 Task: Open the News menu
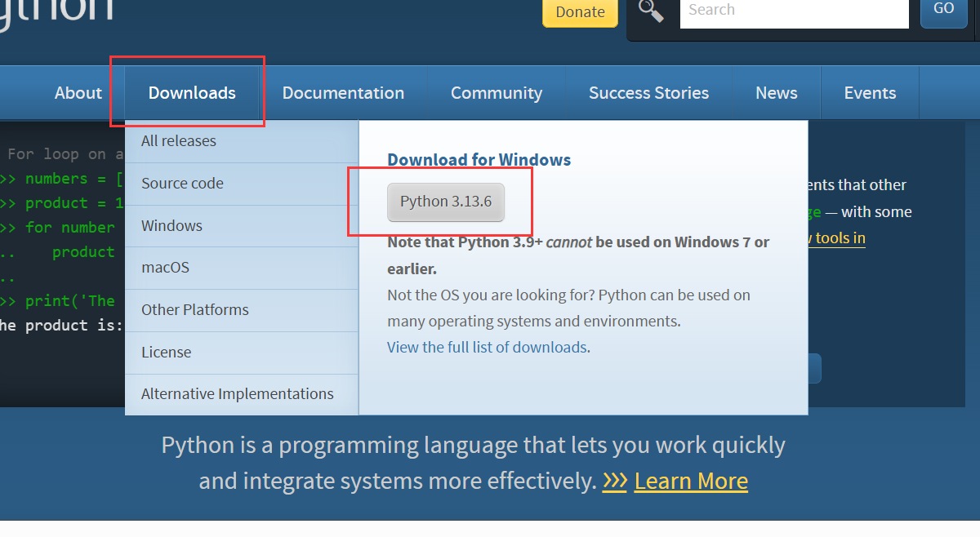(x=777, y=93)
